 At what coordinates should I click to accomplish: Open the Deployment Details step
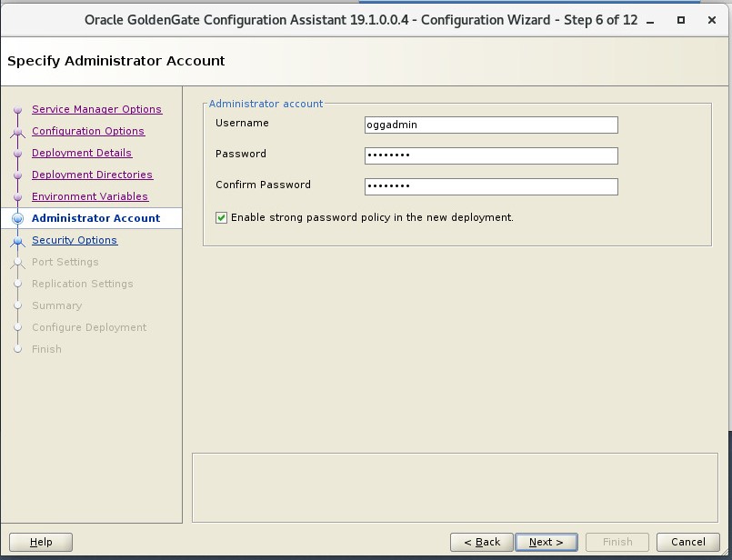(x=82, y=153)
